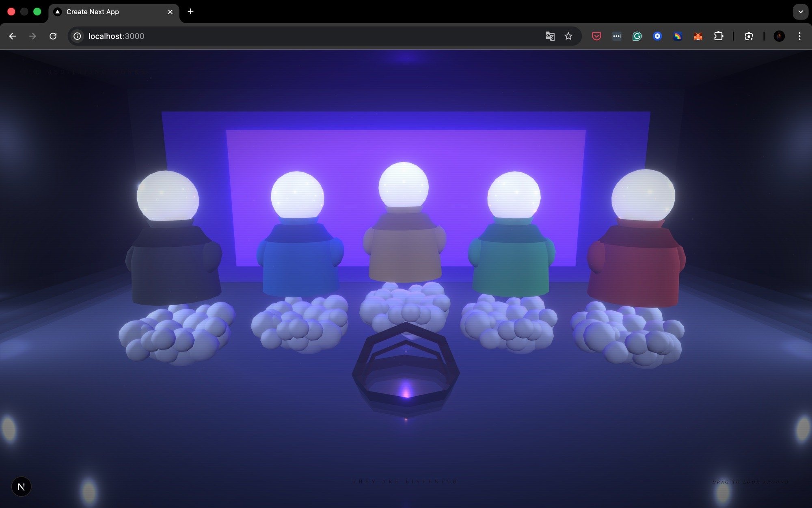Open Chrome three-dot menu
The width and height of the screenshot is (812, 508).
[x=799, y=36]
